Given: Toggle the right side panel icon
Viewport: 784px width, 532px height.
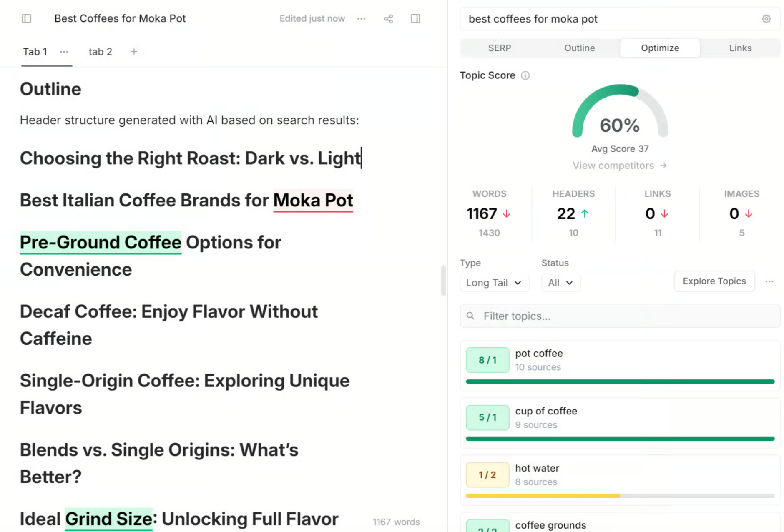Looking at the screenshot, I should [415, 19].
